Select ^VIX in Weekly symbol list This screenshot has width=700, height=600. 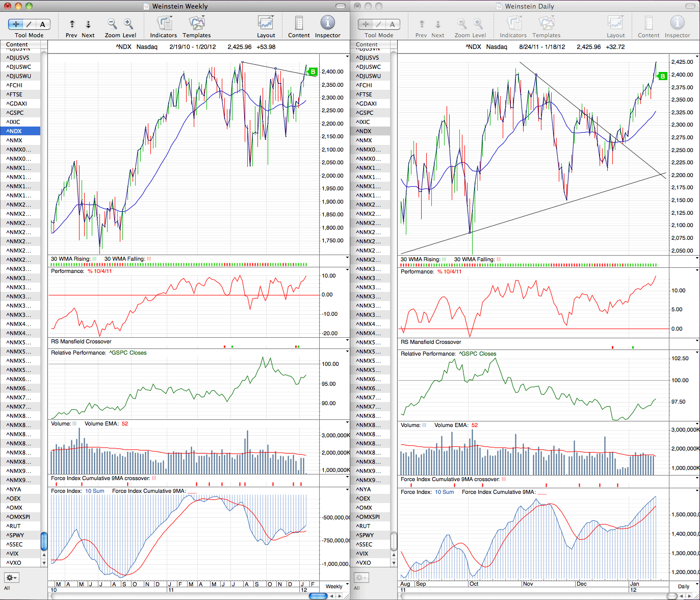[x=20, y=554]
